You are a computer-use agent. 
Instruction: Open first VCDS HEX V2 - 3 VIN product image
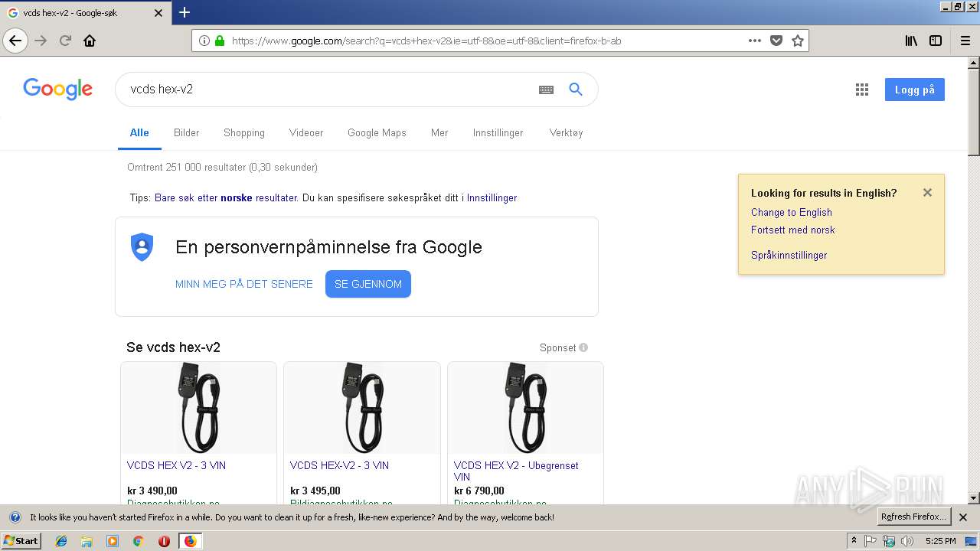tap(198, 408)
